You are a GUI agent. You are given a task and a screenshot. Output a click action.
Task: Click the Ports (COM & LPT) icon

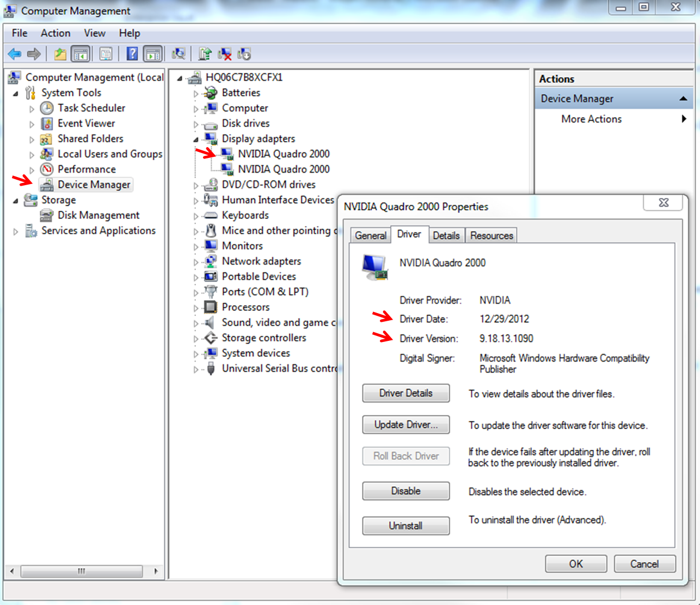click(x=211, y=291)
